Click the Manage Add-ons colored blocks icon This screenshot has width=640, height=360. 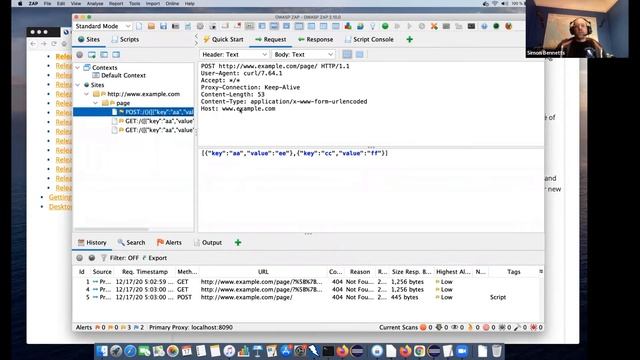[348, 26]
